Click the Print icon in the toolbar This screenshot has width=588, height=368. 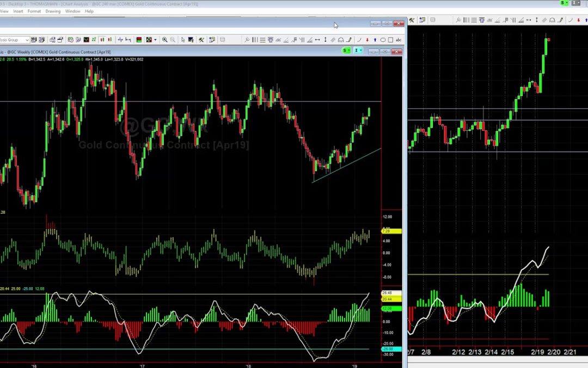pos(52,39)
